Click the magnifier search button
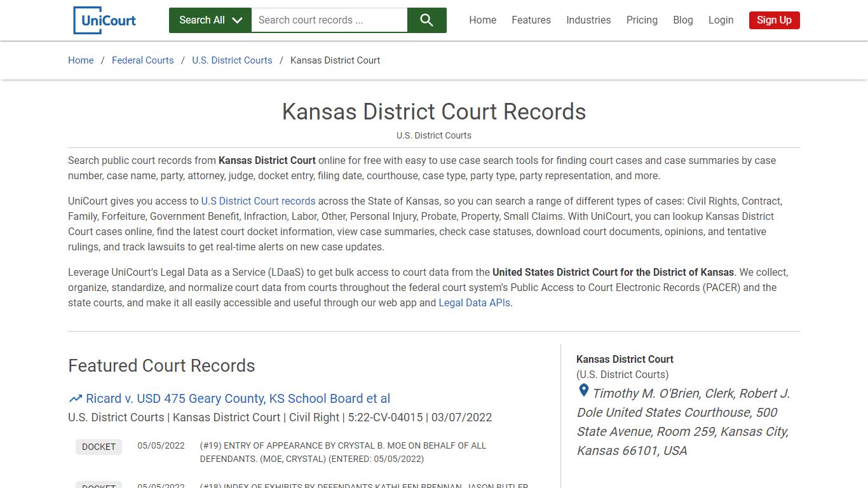Viewport: 868px width, 488px height. coord(427,20)
